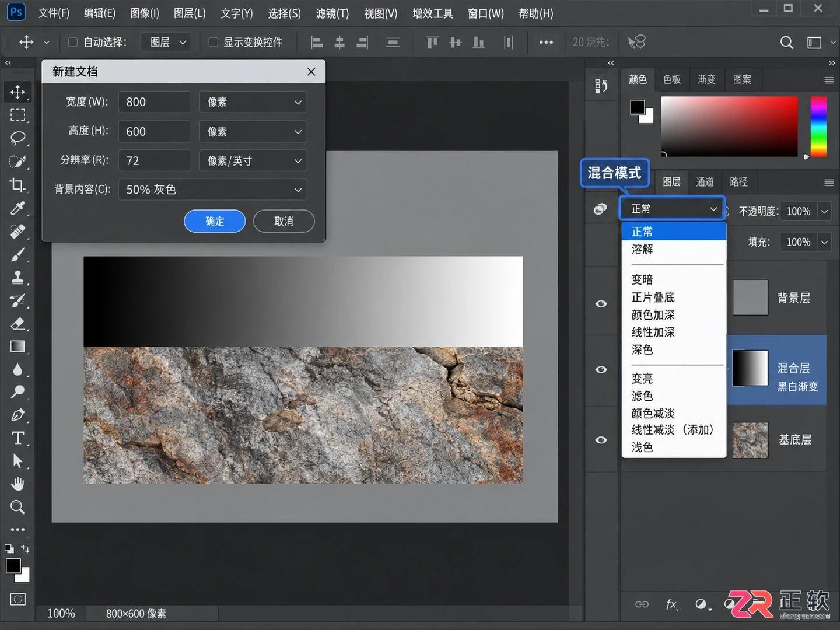Select the Pen tool
This screenshot has width=840, height=630.
click(x=17, y=415)
